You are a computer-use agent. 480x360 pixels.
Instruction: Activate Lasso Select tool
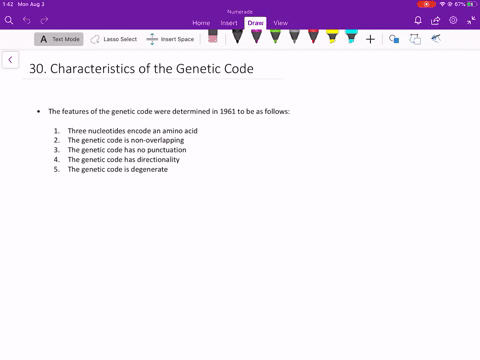113,39
